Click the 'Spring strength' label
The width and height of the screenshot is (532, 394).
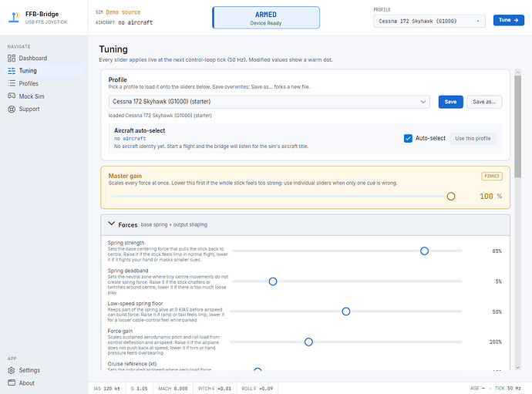[126, 243]
